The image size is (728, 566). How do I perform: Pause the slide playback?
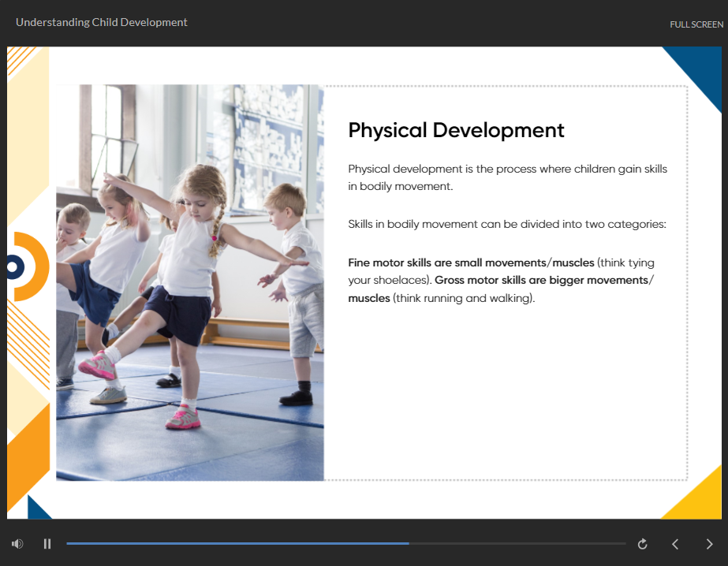point(47,543)
